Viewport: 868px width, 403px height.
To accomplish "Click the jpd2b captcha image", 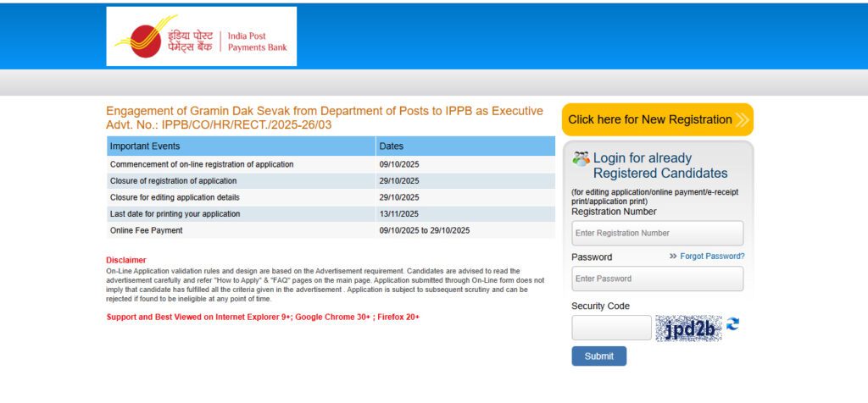I will pyautogui.click(x=688, y=328).
